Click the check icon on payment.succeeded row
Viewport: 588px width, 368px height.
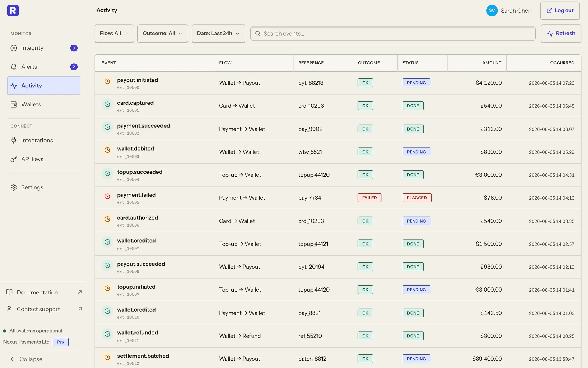pos(107,127)
